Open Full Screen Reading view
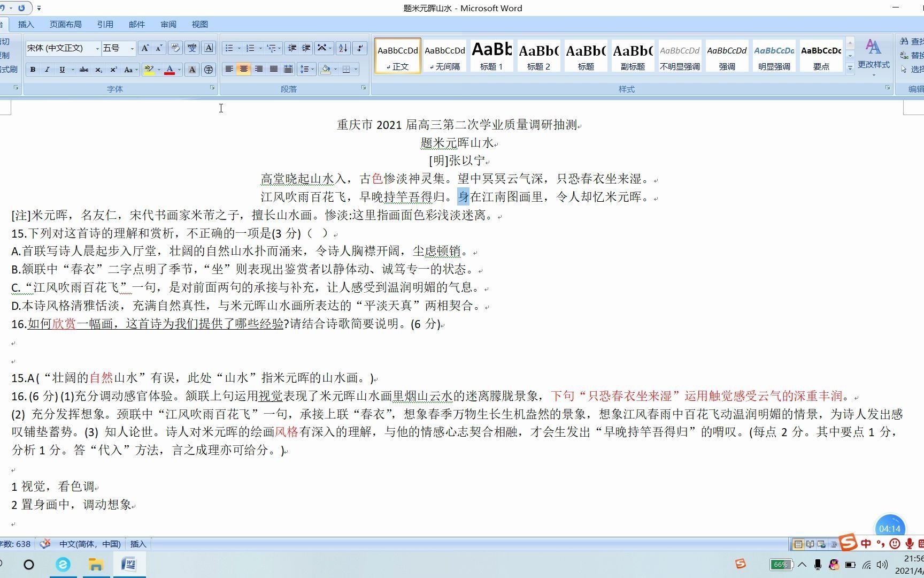 click(x=810, y=544)
